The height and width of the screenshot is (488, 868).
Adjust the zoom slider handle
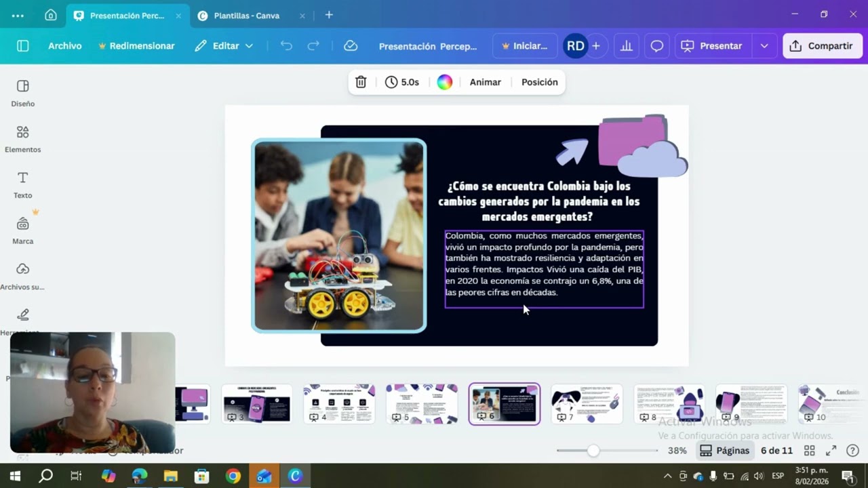[x=593, y=451]
